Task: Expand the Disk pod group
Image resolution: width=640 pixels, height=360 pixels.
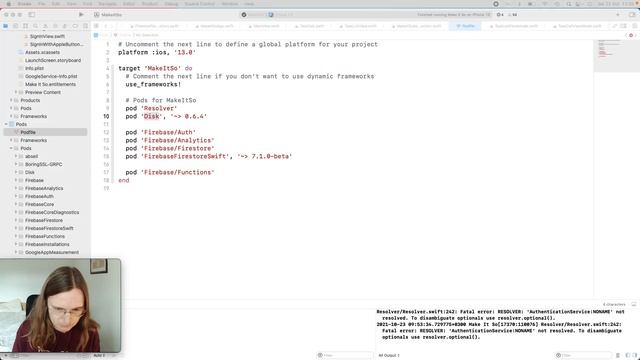Action: point(16,172)
